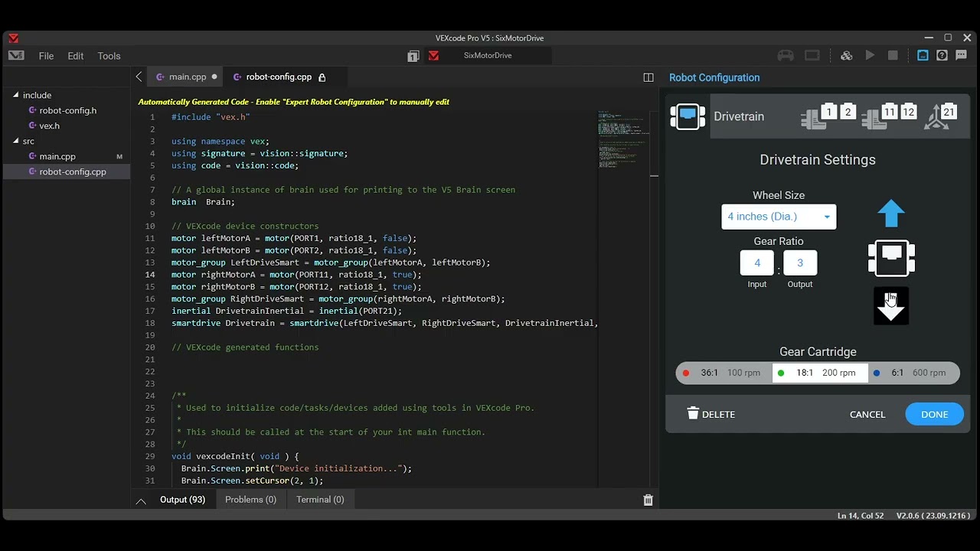The width and height of the screenshot is (980, 551).
Task: Show the Terminal (0) tab
Action: [x=320, y=500]
